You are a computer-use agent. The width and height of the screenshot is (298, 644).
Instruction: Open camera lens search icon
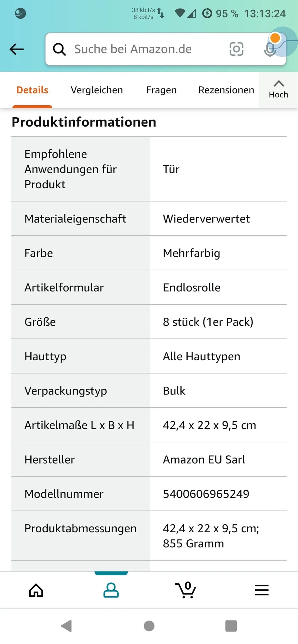point(236,49)
